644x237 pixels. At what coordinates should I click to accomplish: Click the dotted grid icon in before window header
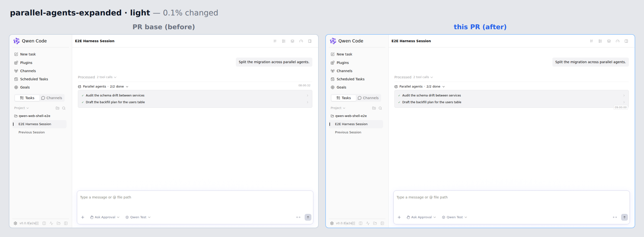click(275, 41)
